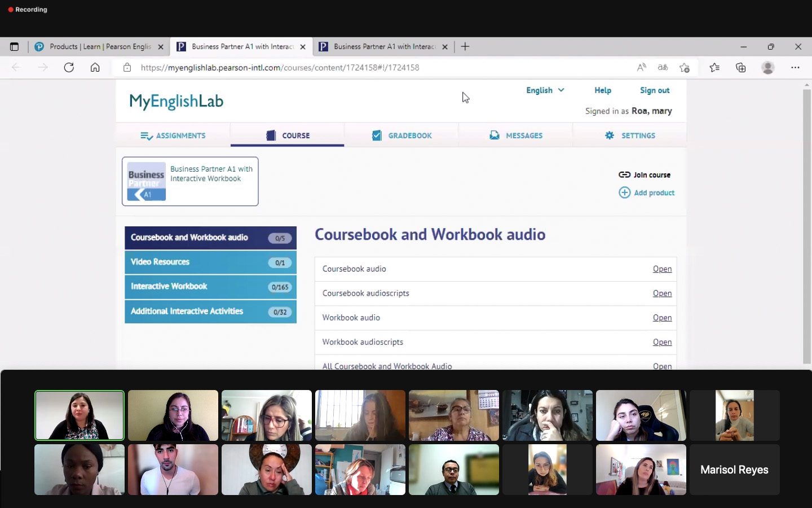812x508 pixels.
Task: Open the Settings tab label
Action: pos(638,135)
